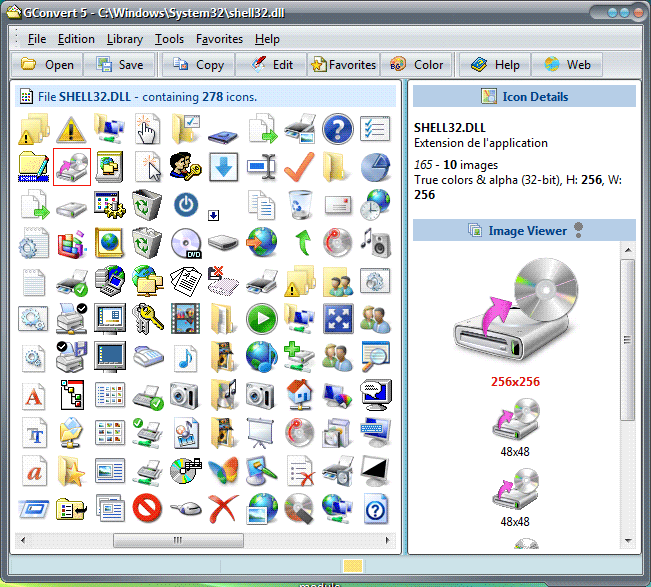Select the gold keys icon

[x=147, y=318]
